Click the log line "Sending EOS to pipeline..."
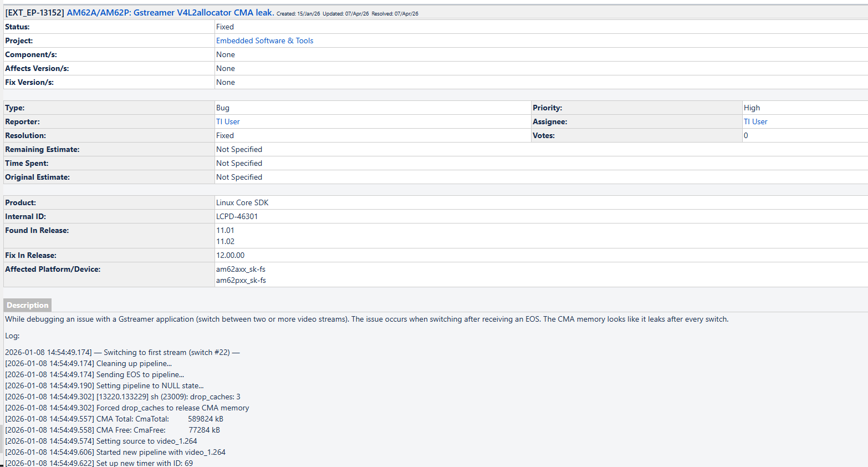Viewport: 868px width, 467px height. 95,374
